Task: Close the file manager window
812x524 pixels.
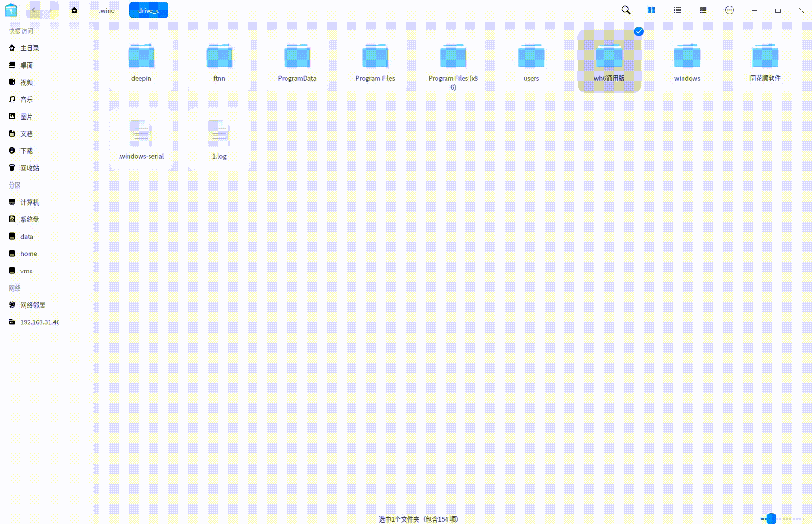Action: [x=801, y=10]
